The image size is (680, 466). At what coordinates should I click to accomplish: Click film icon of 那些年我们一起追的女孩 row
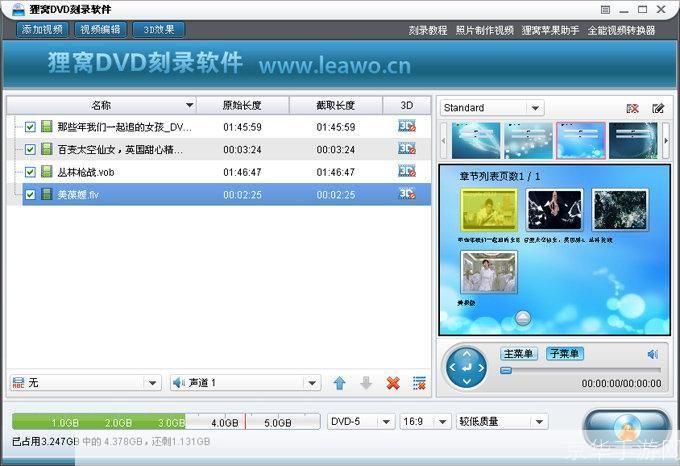click(46, 127)
